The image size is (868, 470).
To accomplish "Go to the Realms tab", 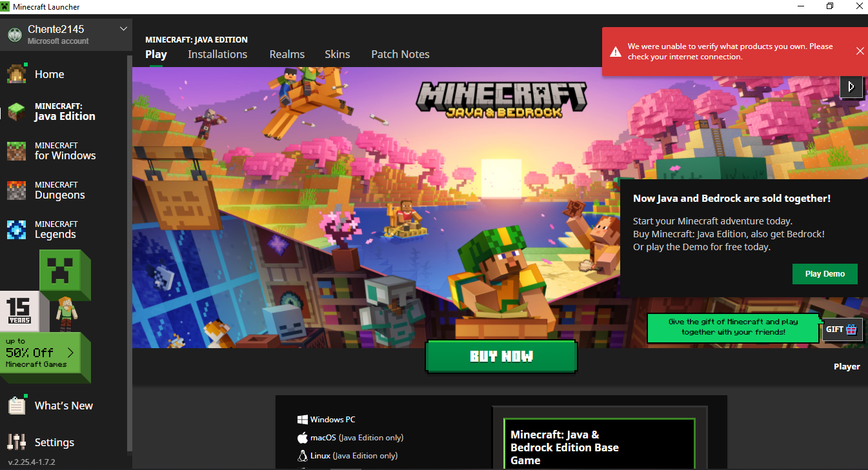I will (287, 54).
